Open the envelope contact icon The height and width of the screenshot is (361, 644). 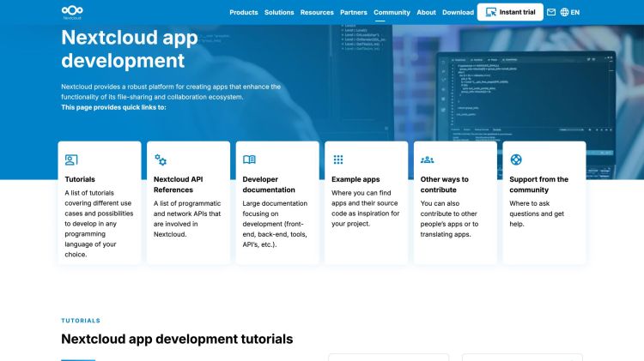click(551, 12)
